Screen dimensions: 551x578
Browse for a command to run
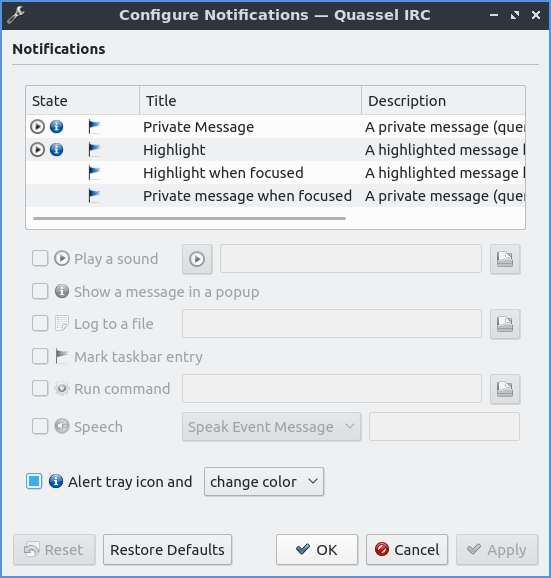coord(505,389)
